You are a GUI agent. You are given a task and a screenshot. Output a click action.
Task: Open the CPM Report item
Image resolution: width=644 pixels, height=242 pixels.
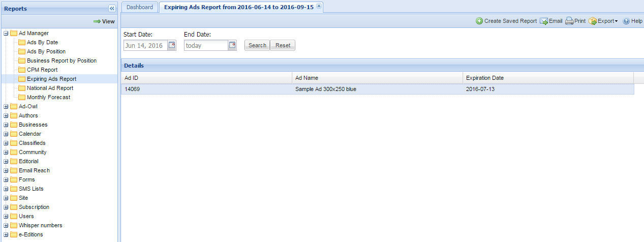click(42, 70)
